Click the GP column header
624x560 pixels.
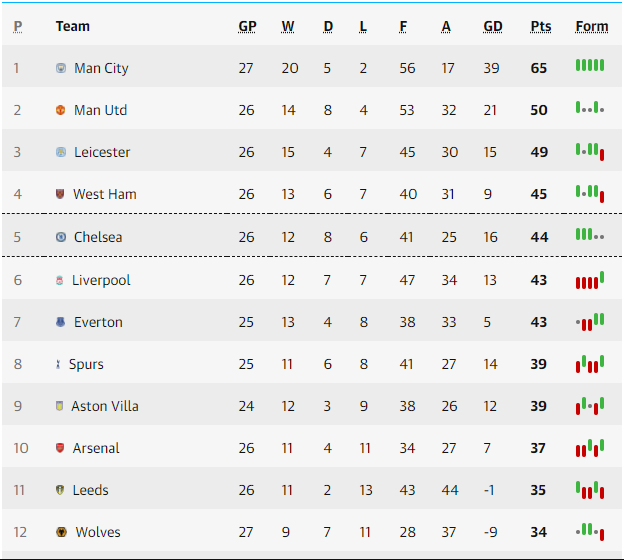pyautogui.click(x=247, y=27)
